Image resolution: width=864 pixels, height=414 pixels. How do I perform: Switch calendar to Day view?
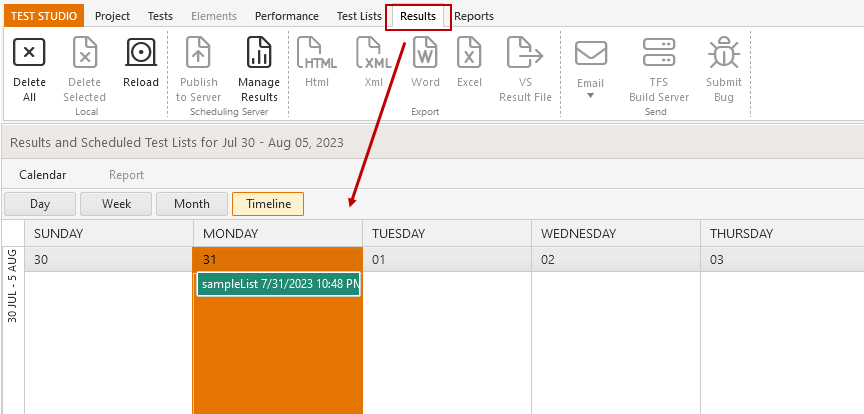point(40,204)
